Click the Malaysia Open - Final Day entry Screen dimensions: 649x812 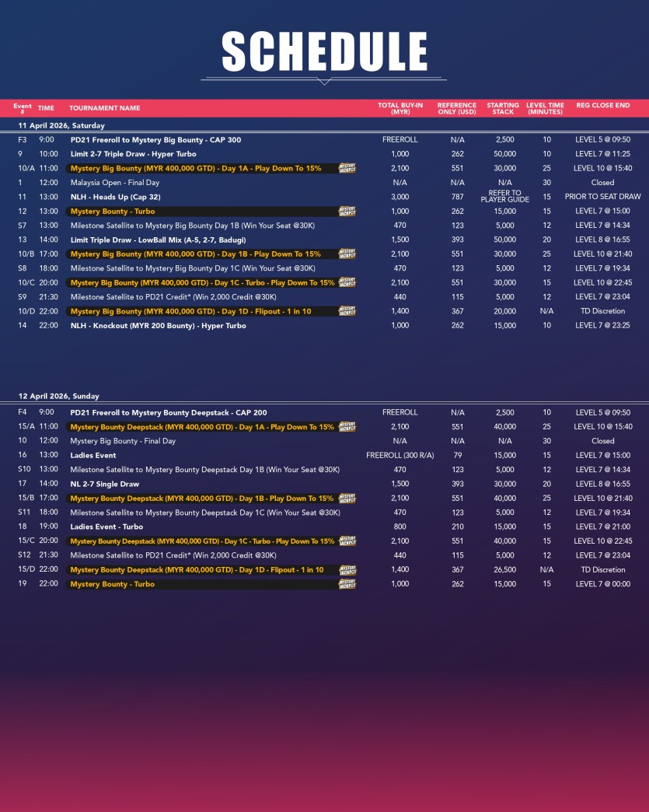[114, 183]
